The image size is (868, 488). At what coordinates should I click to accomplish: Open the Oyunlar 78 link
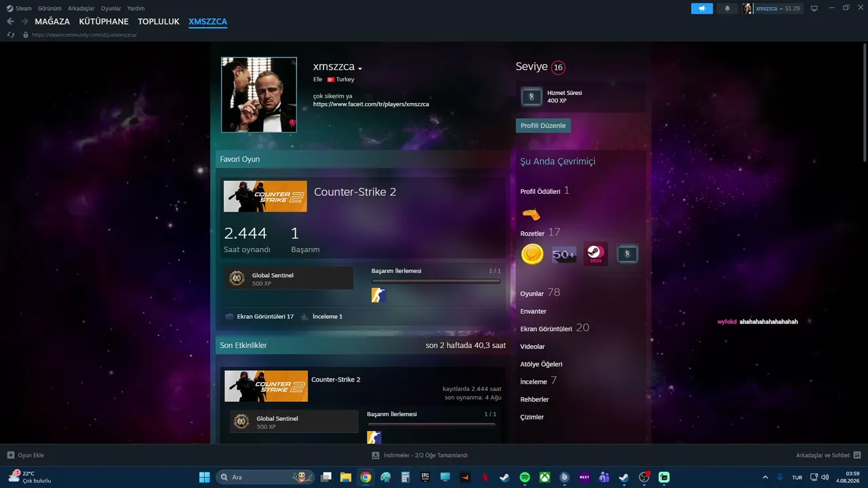(x=540, y=293)
